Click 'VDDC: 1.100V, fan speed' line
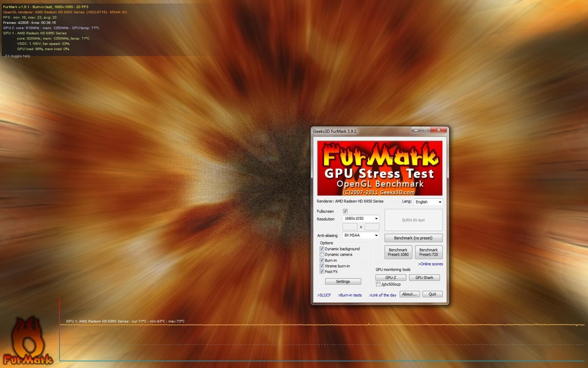588x368 pixels. 43,43
